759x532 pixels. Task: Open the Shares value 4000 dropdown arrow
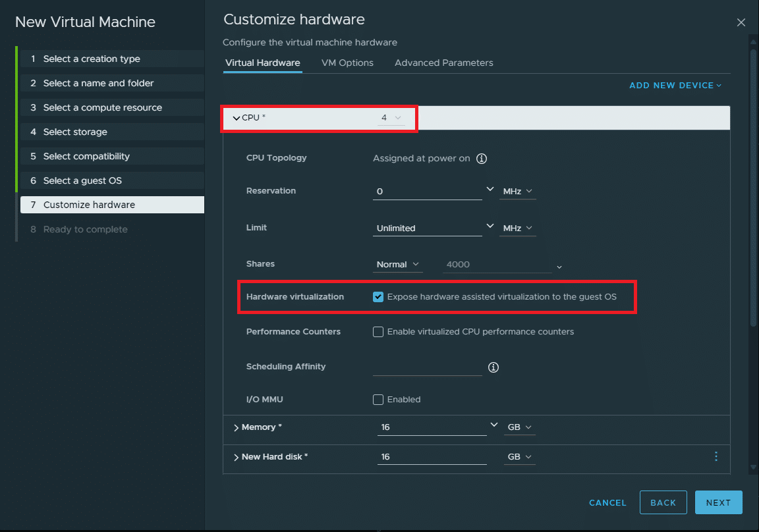559,267
